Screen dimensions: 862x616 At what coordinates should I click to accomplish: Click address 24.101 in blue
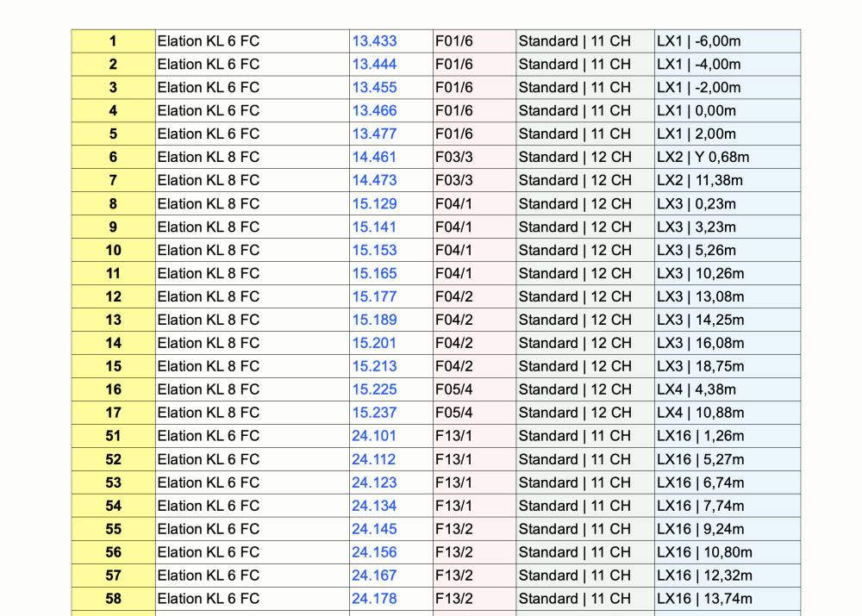pos(374,436)
